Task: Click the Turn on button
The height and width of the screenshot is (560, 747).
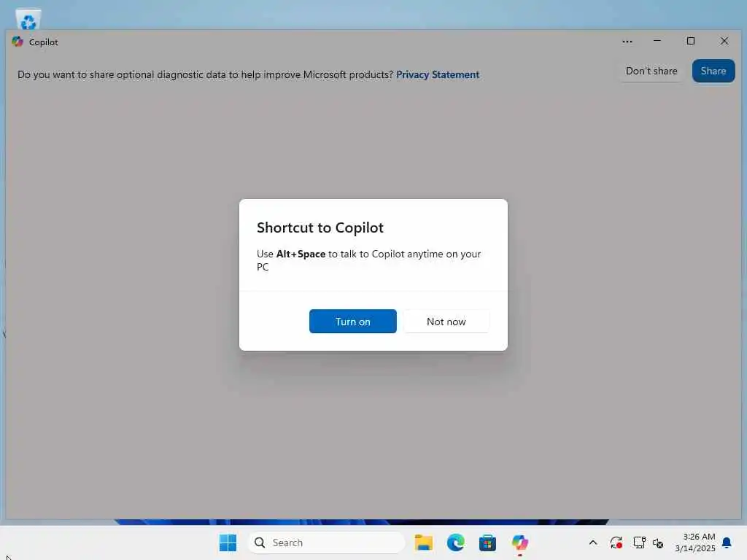Action: pos(352,322)
